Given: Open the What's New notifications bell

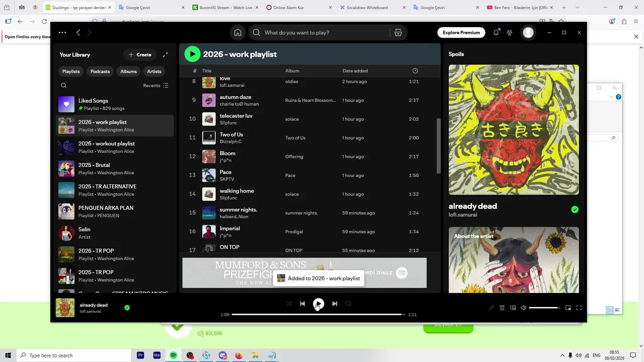Looking at the screenshot, I should (496, 33).
